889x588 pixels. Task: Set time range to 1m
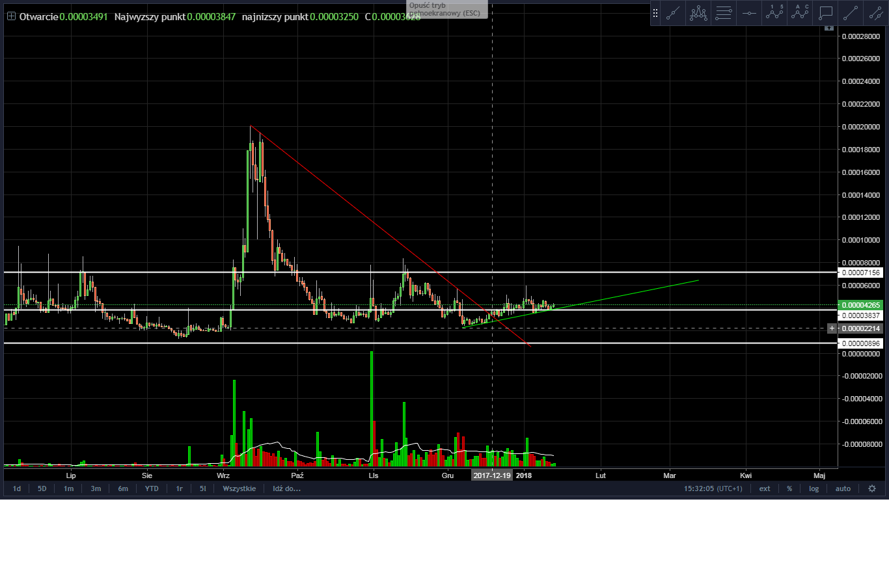68,488
